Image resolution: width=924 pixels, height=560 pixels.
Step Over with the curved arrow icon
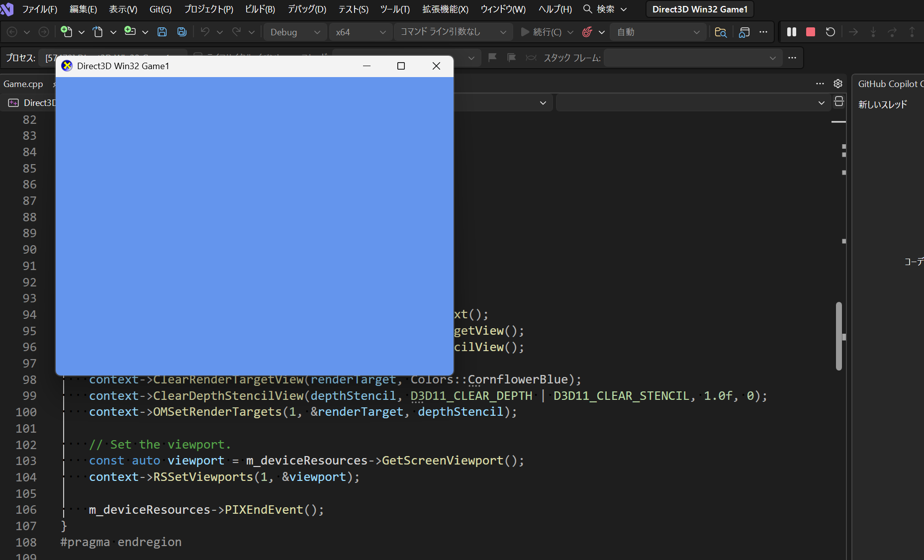pyautogui.click(x=892, y=32)
